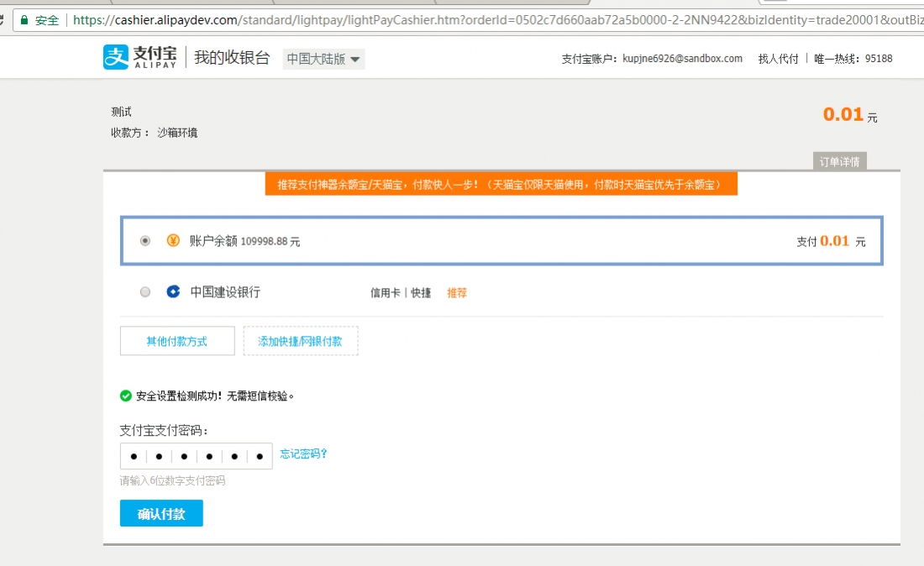
Task: Click the China Construction Bank logo icon
Action: (x=173, y=291)
